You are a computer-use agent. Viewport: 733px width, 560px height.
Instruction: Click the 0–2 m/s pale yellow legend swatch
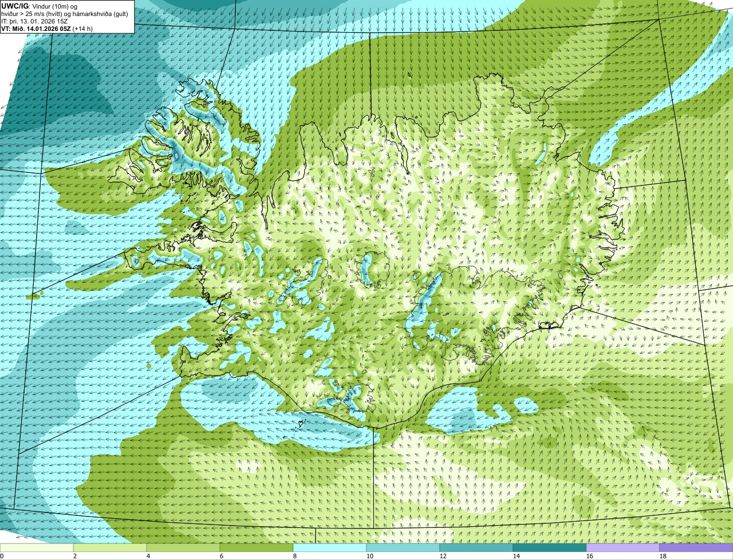point(37,547)
